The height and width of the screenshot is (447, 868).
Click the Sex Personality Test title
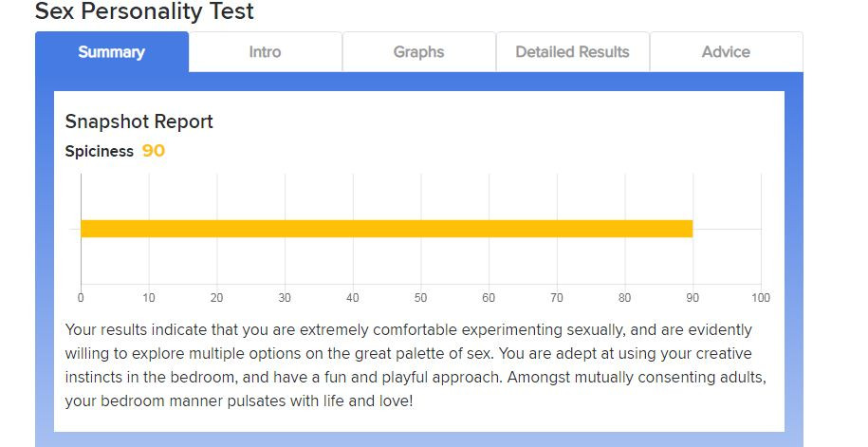pyautogui.click(x=144, y=12)
